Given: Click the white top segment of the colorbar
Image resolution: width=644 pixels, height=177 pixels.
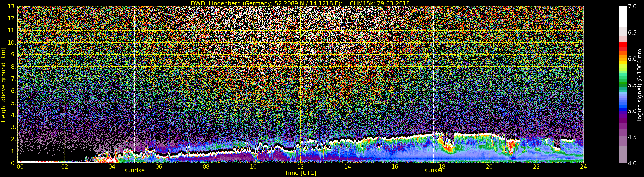Looking at the screenshot, I should point(623,17).
